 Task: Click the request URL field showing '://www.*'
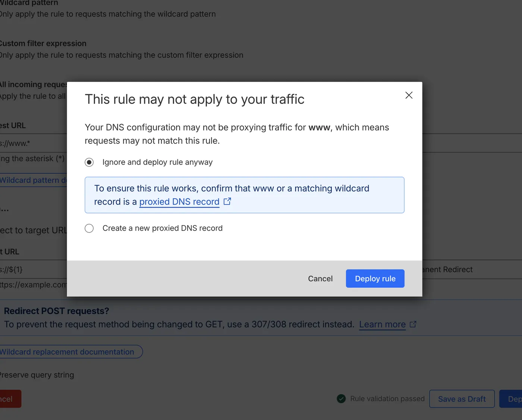click(34, 143)
